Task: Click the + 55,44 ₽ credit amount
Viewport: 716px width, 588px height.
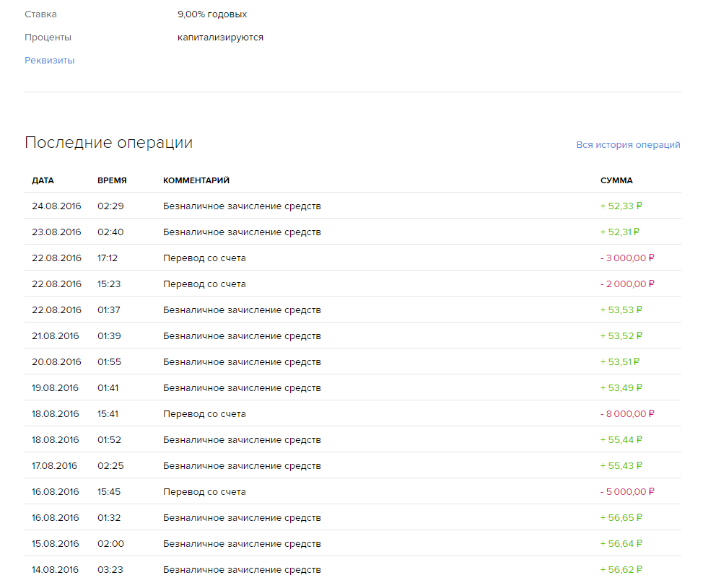Action: [x=621, y=440]
